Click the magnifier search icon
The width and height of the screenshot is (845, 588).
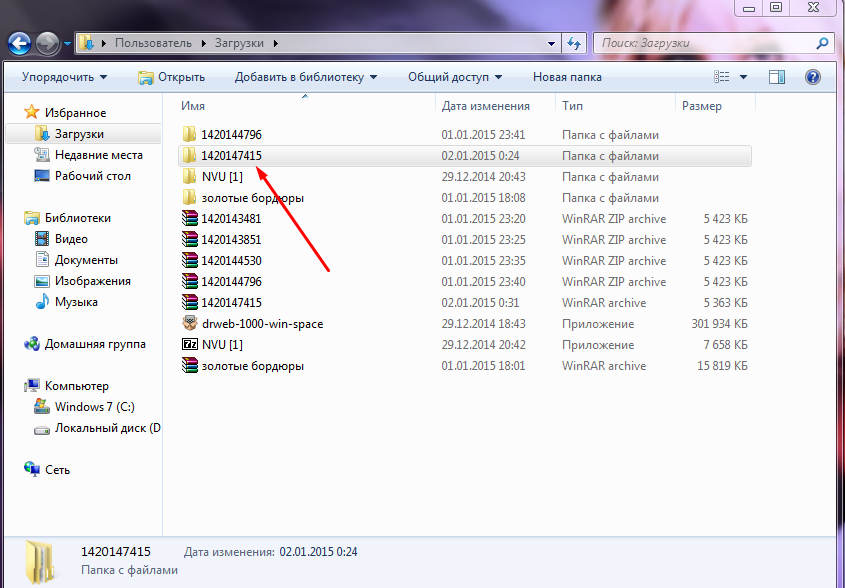coord(822,43)
